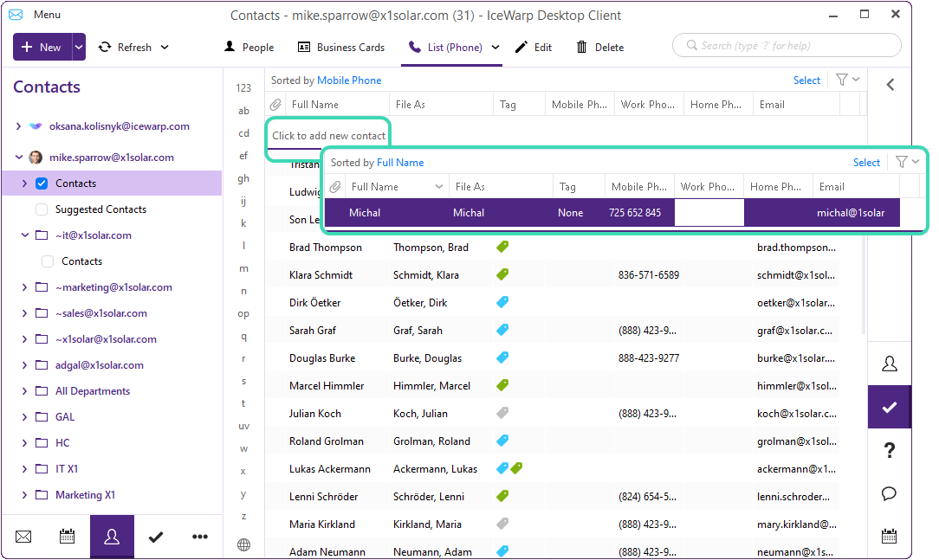
Task: Open List (Phone) view dropdown arrow
Action: 495,48
